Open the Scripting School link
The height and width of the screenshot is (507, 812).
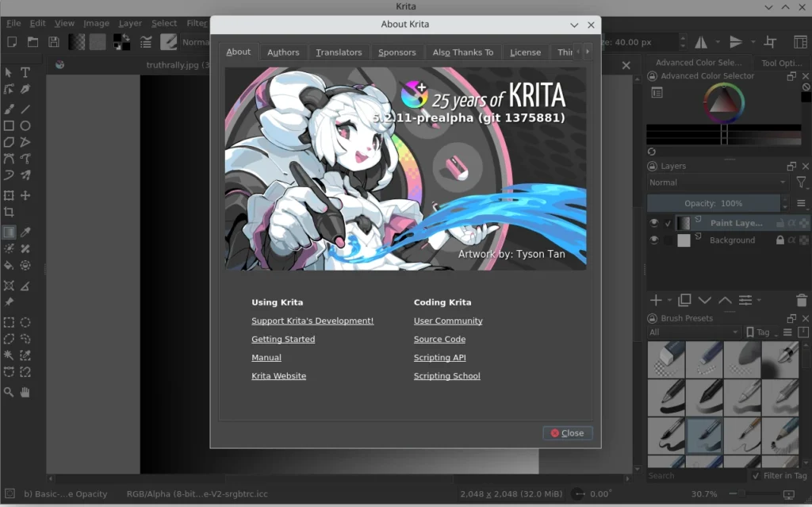447,376
